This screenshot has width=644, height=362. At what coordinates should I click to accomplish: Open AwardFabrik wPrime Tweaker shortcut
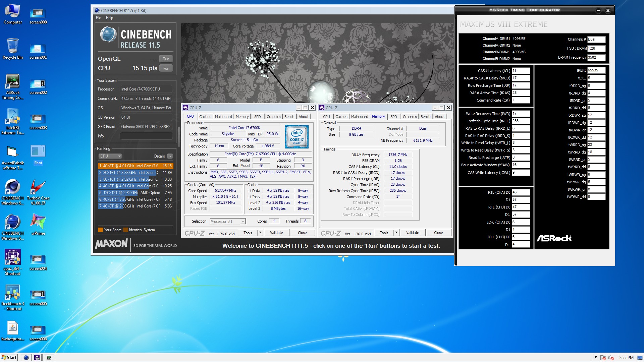[13, 158]
